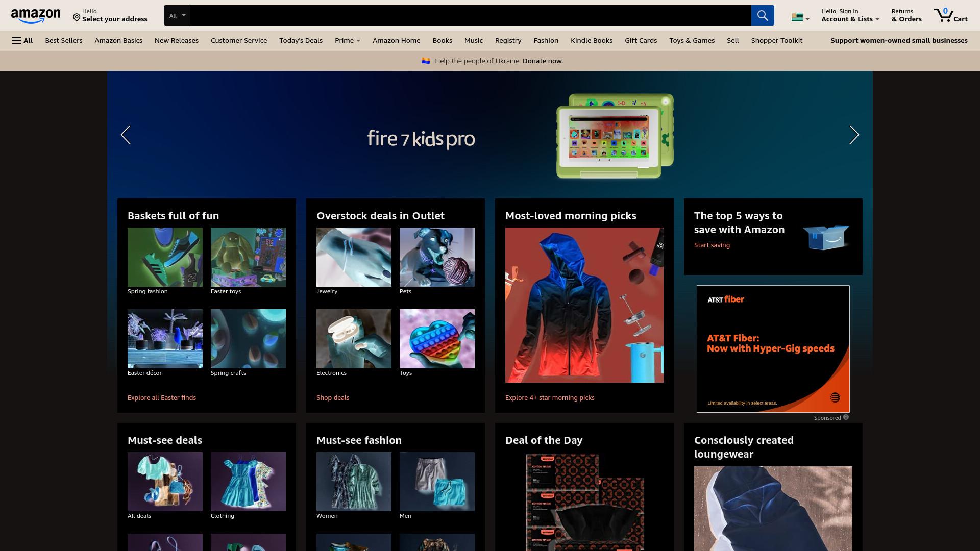Click 'The top 5 ways to save' heading
This screenshot has width=980, height=551.
(739, 222)
